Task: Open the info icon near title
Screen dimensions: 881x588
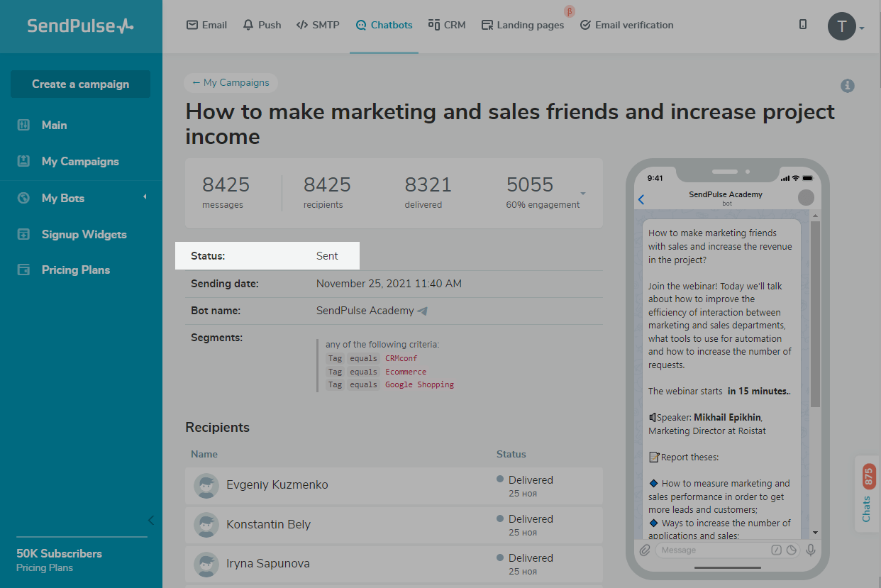Action: (x=847, y=86)
